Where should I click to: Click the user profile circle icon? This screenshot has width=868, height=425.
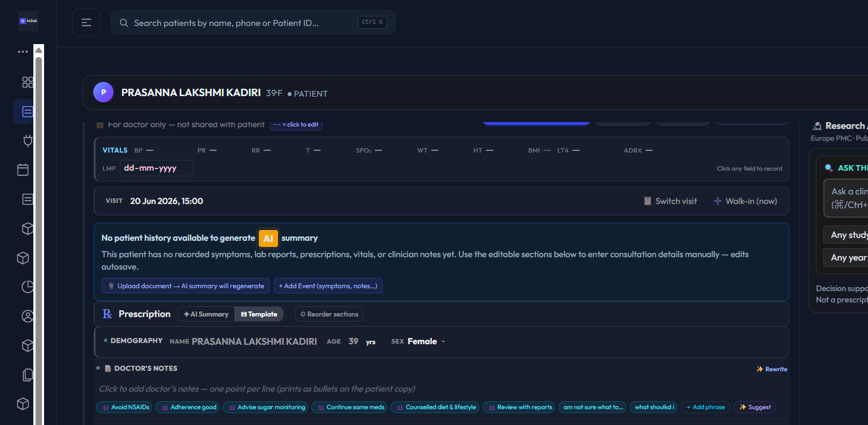pos(28,316)
